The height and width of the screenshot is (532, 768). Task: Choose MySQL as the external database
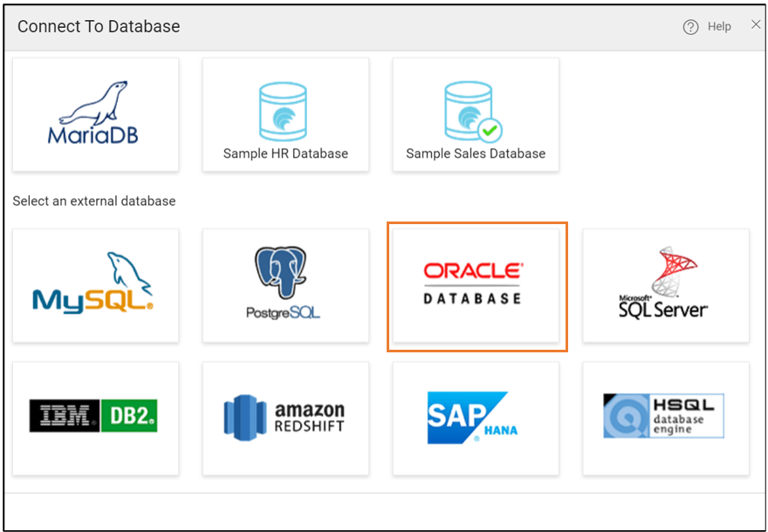[95, 286]
